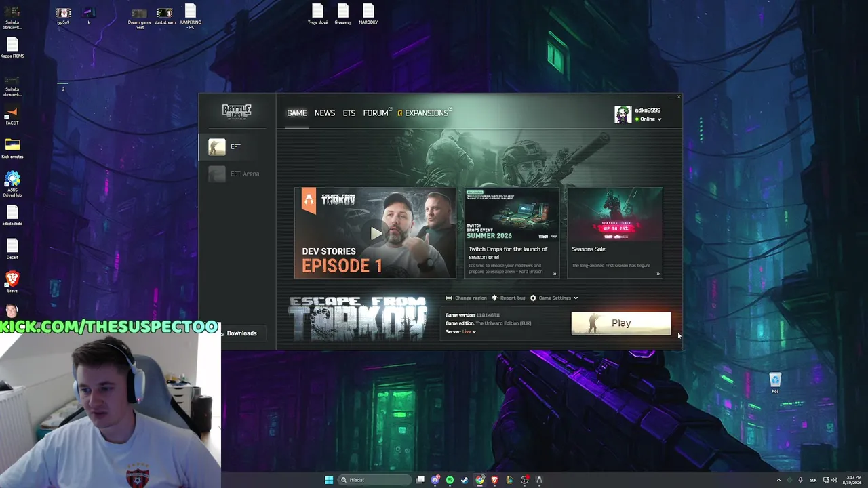Select EFT: Arena in the sidebar

tap(237, 174)
